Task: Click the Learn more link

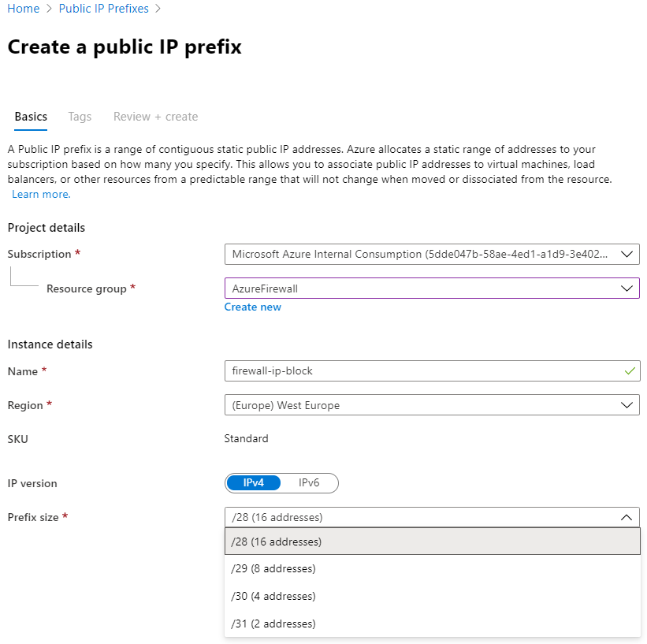Action: click(39, 194)
